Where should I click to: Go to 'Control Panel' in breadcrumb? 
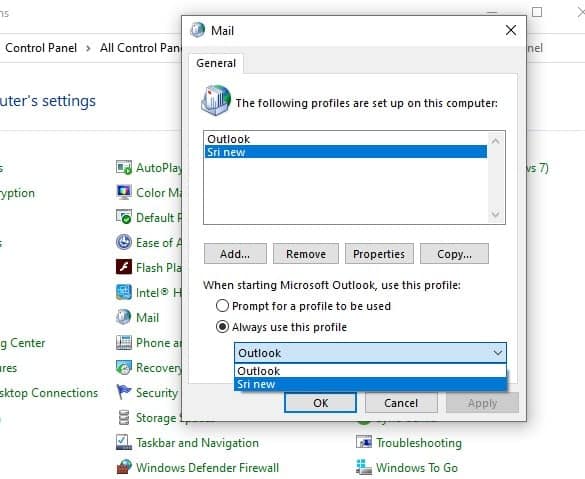[41, 48]
